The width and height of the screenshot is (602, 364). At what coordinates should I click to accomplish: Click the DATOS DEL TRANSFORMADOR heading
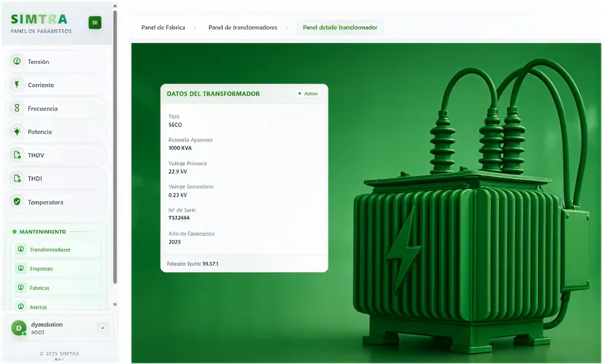coord(213,93)
